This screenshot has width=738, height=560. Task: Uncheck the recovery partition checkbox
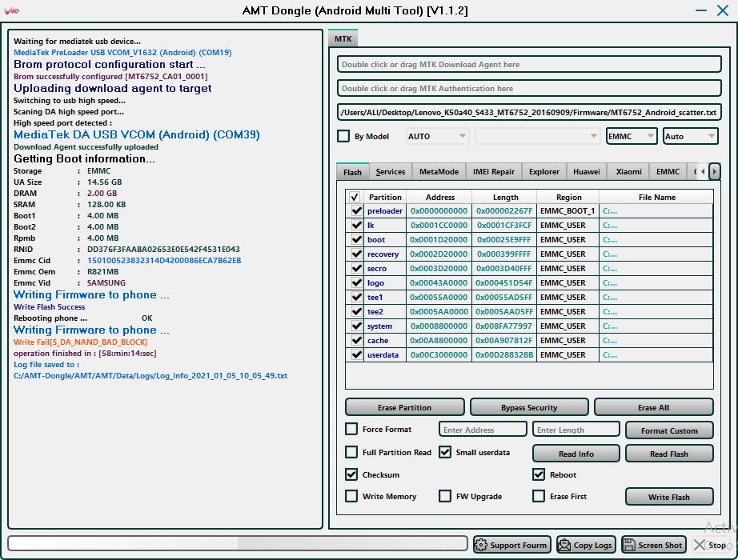click(356, 254)
